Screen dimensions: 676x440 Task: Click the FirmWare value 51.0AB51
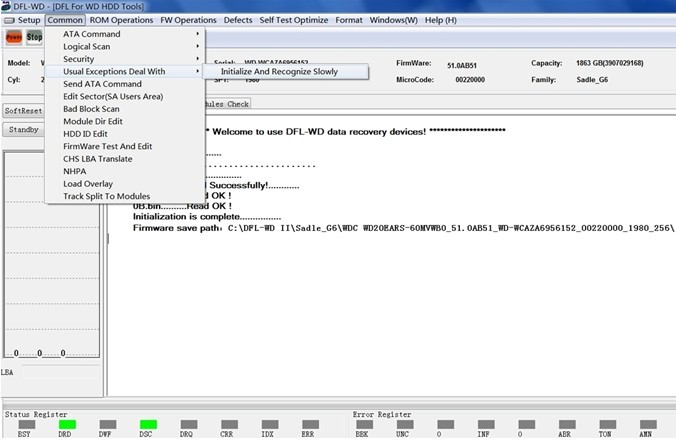coord(462,66)
